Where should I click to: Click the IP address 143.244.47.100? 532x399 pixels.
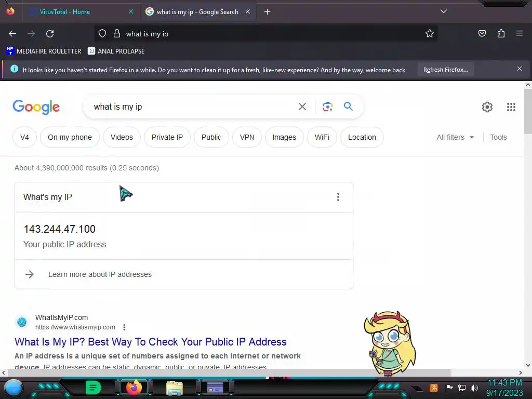(x=59, y=229)
